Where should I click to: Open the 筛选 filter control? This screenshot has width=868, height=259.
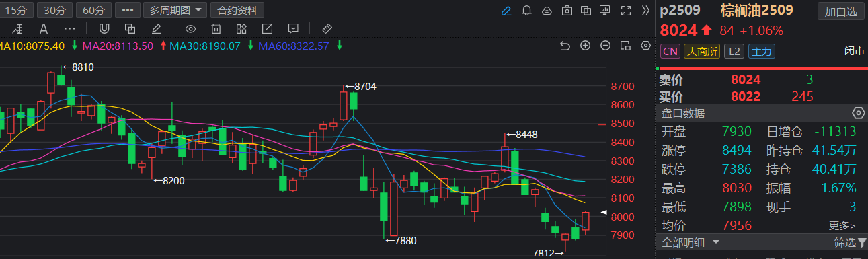click(850, 242)
